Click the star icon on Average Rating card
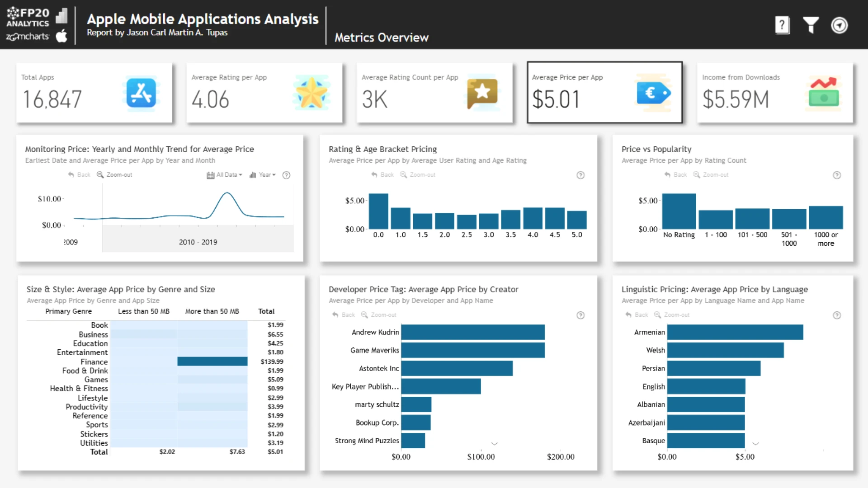This screenshot has height=488, width=868. pyautogui.click(x=311, y=93)
